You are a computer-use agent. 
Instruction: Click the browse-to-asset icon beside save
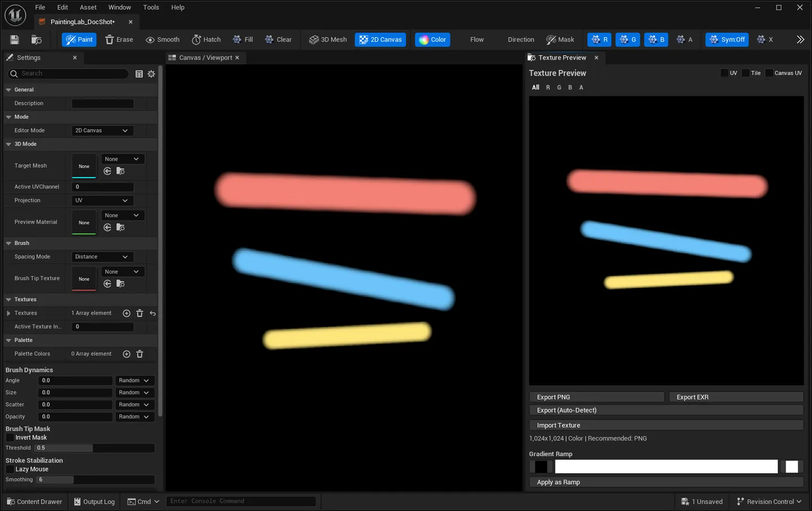[x=37, y=39]
